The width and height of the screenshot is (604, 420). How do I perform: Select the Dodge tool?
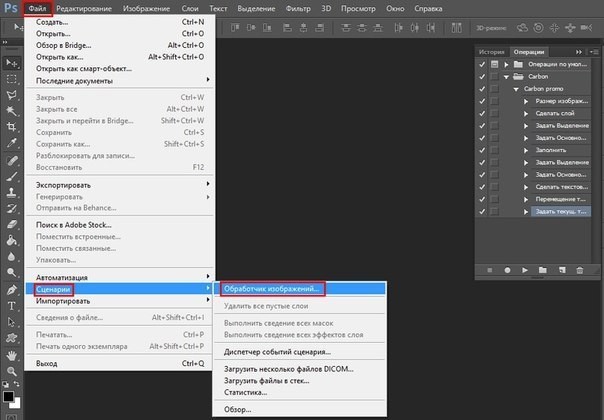[x=12, y=272]
